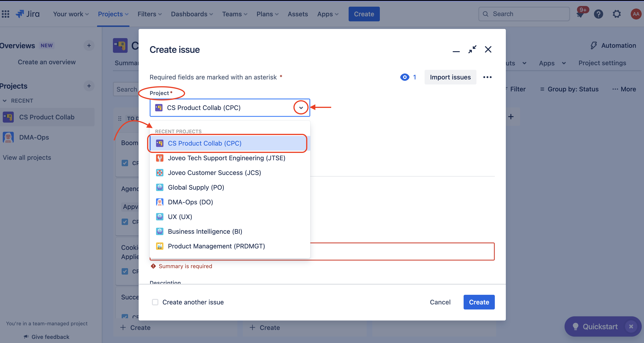Screen dimensions: 644x343
Task: Check the Create another issue checkbox
Action: point(155,302)
